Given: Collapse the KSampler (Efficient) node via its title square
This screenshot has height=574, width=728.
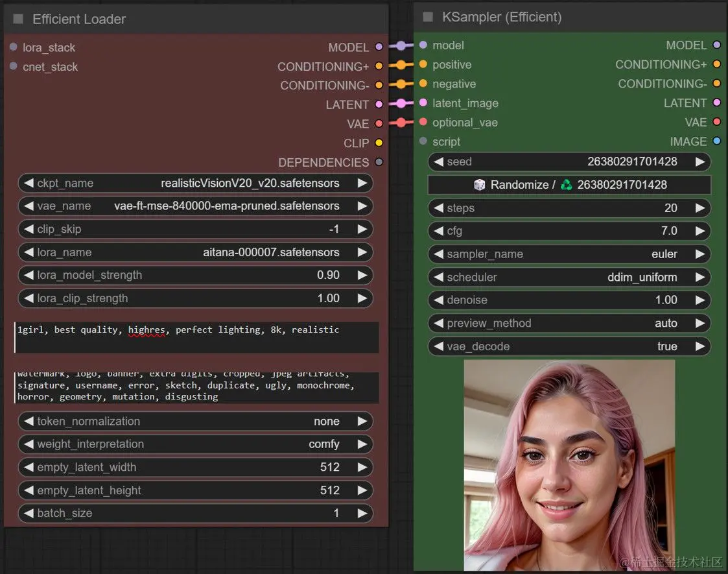Looking at the screenshot, I should [x=428, y=17].
